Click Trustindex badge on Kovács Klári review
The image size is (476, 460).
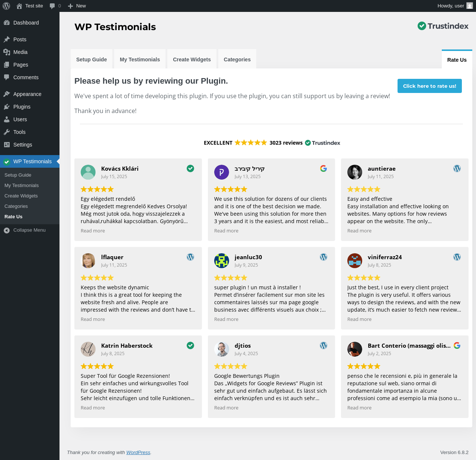coord(190,168)
